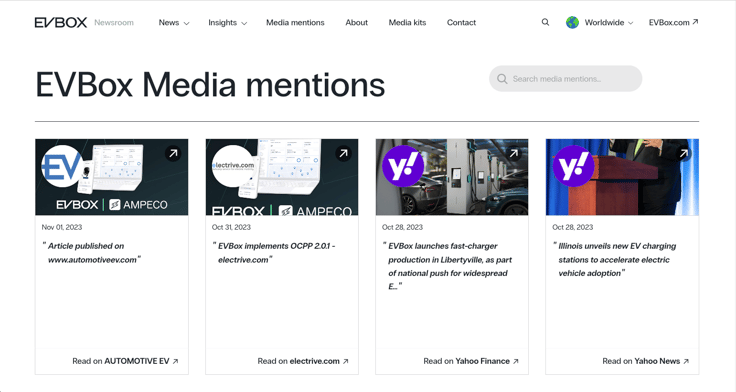Read on AUTOMOTIVE EV link
Image resolution: width=736 pixels, height=392 pixels.
[125, 361]
